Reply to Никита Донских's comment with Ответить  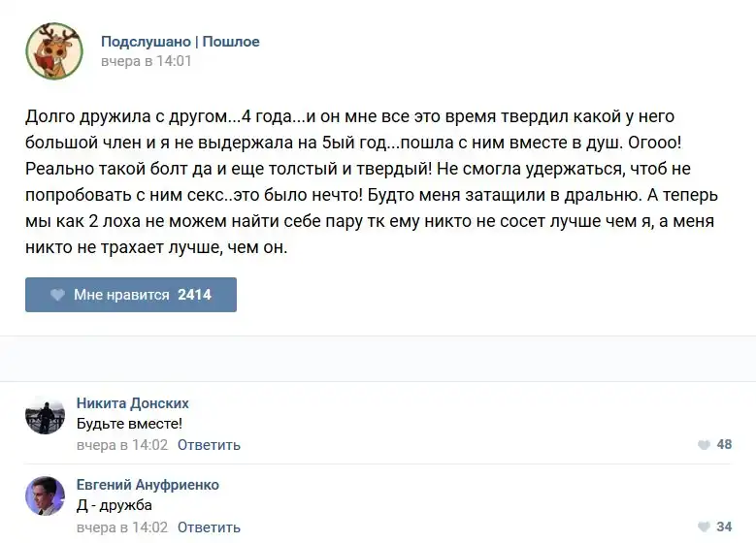(209, 445)
